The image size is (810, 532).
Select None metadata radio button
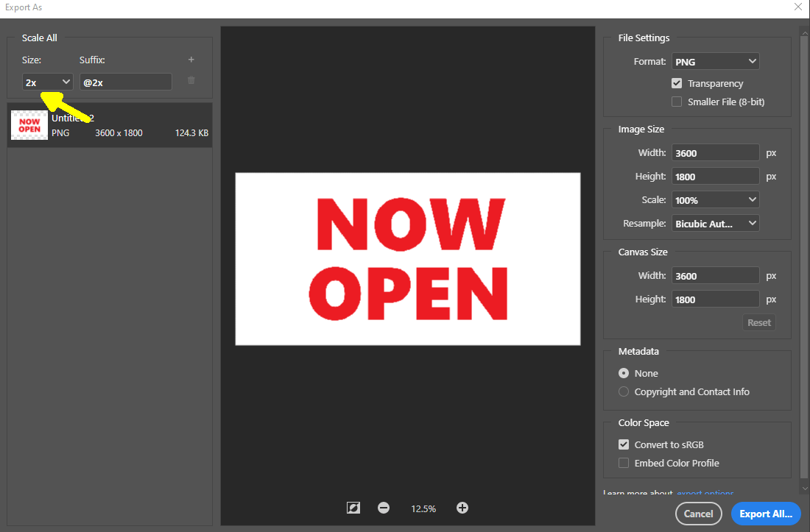pos(624,373)
